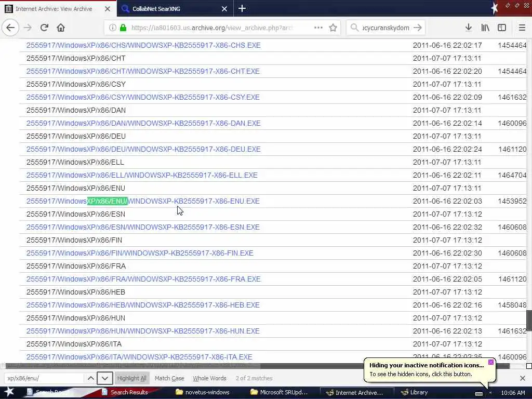Image resolution: width=532 pixels, height=399 pixels.
Task: Toggle Whole Words option
Action: 209,378
